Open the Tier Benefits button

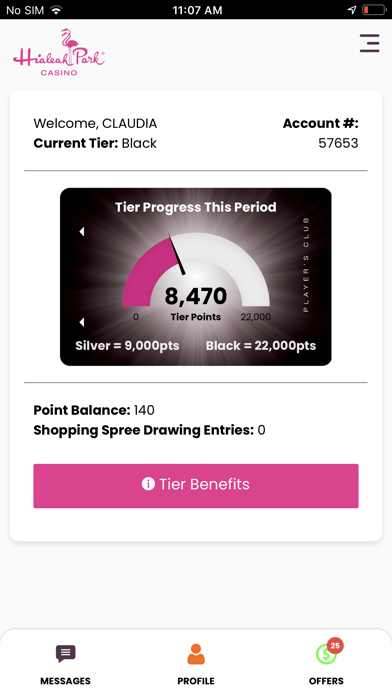(196, 486)
